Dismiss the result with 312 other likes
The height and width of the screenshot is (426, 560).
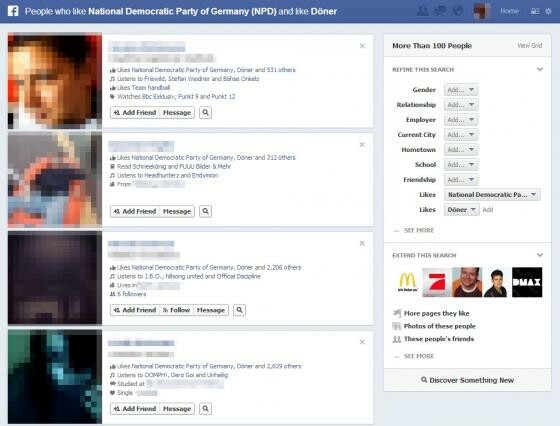tap(362, 145)
